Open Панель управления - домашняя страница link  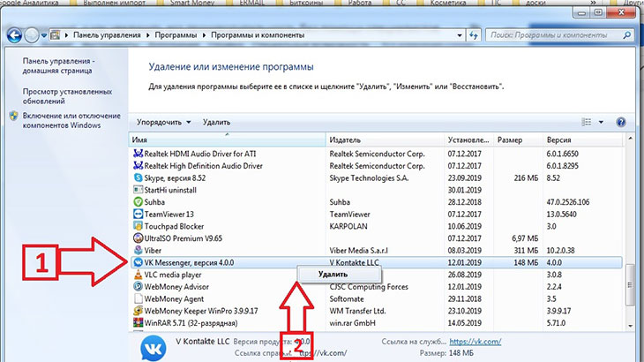(x=59, y=65)
